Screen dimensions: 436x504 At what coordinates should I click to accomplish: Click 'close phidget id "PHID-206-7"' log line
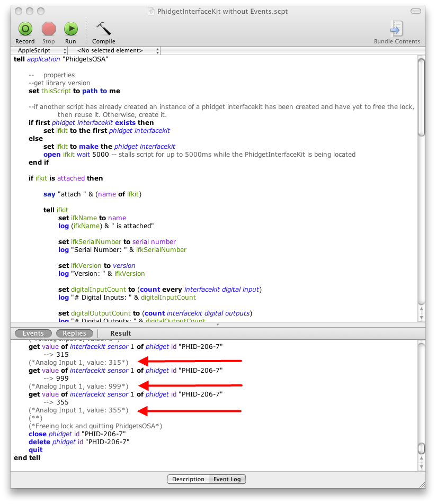(77, 434)
